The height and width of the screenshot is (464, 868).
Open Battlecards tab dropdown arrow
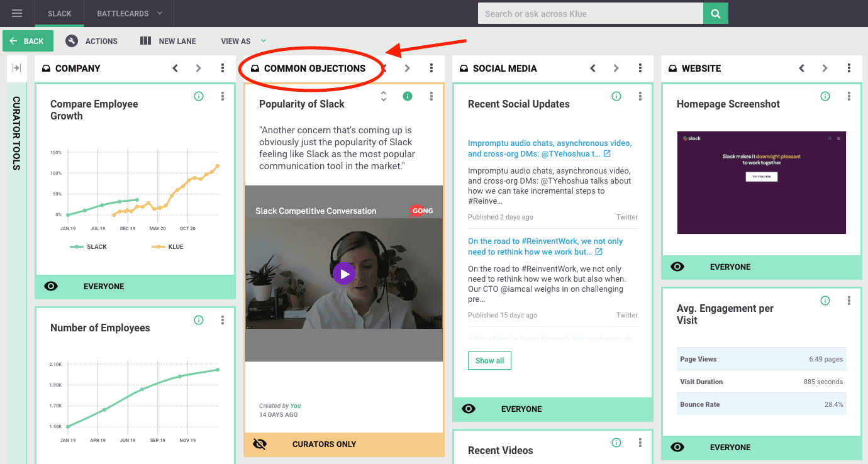[159, 13]
